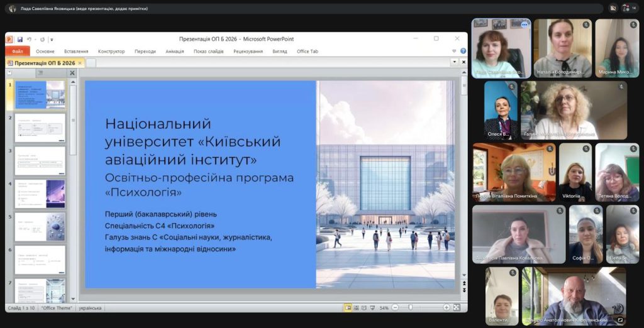Switch to Slide Sorter view

tap(357, 308)
